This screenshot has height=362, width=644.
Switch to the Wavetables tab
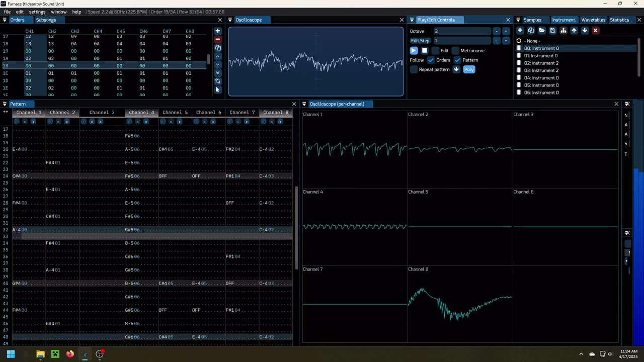pyautogui.click(x=593, y=20)
